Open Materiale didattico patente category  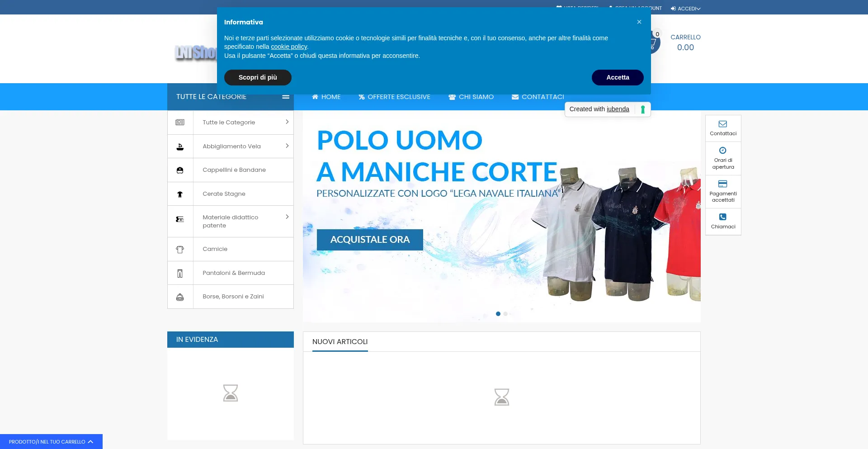(231, 222)
